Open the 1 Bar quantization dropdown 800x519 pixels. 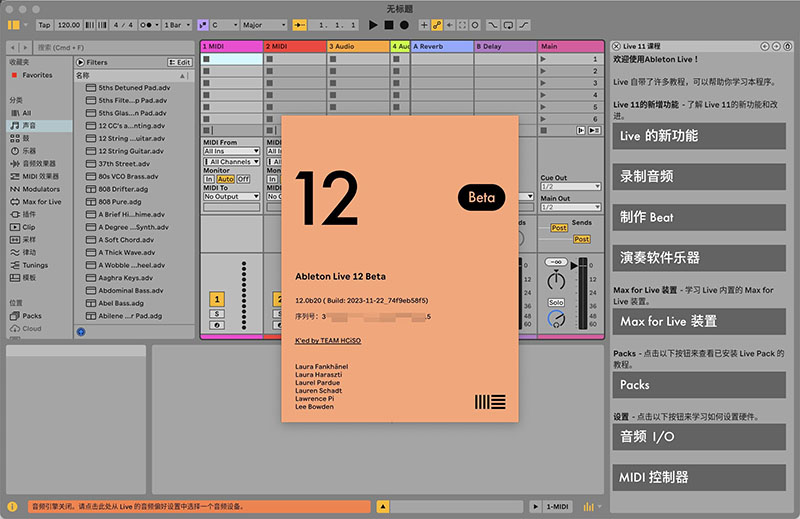pyautogui.click(x=177, y=25)
